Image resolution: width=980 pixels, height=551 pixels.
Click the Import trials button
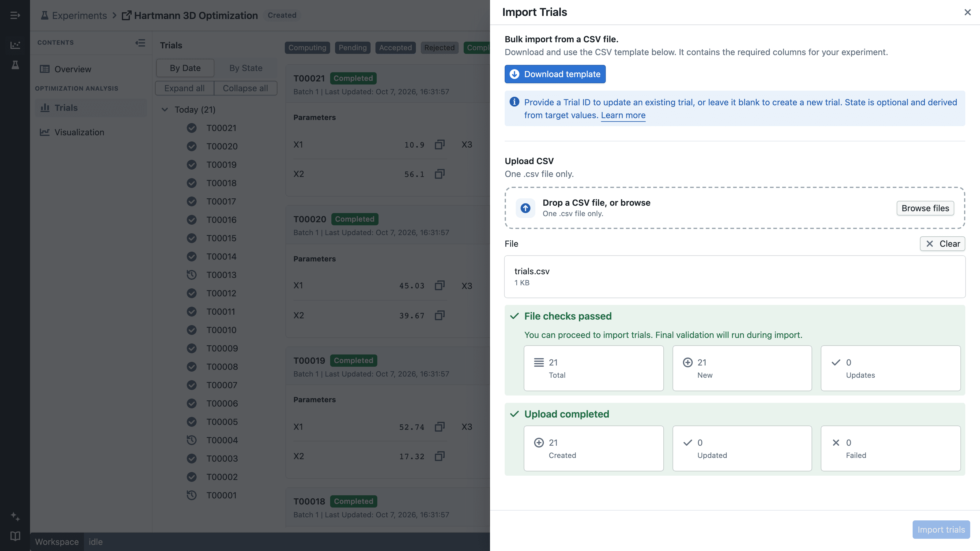coord(941,530)
